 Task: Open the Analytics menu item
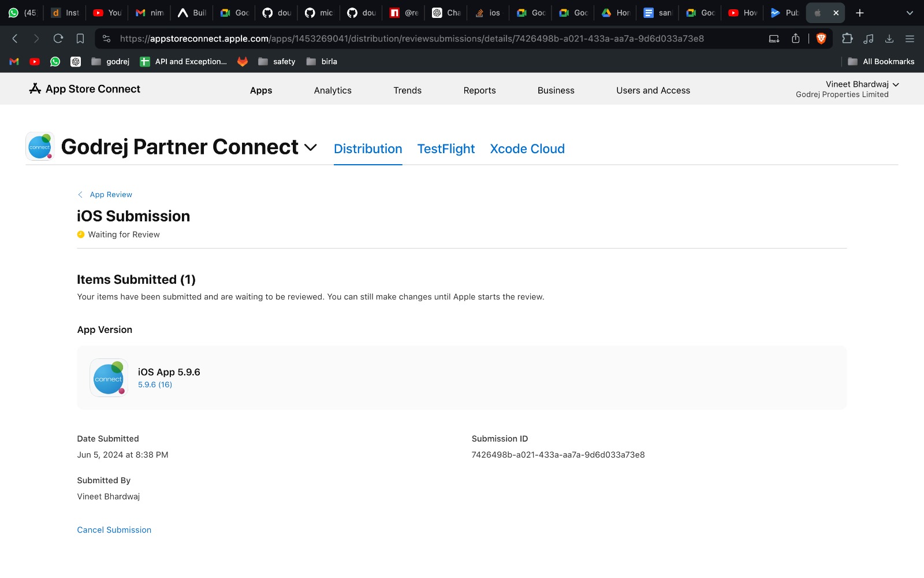coord(333,91)
